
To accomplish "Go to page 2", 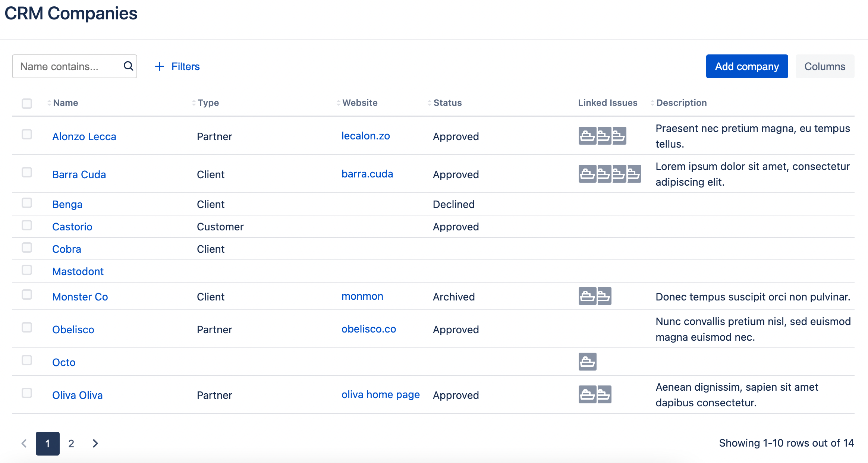I will (x=71, y=443).
